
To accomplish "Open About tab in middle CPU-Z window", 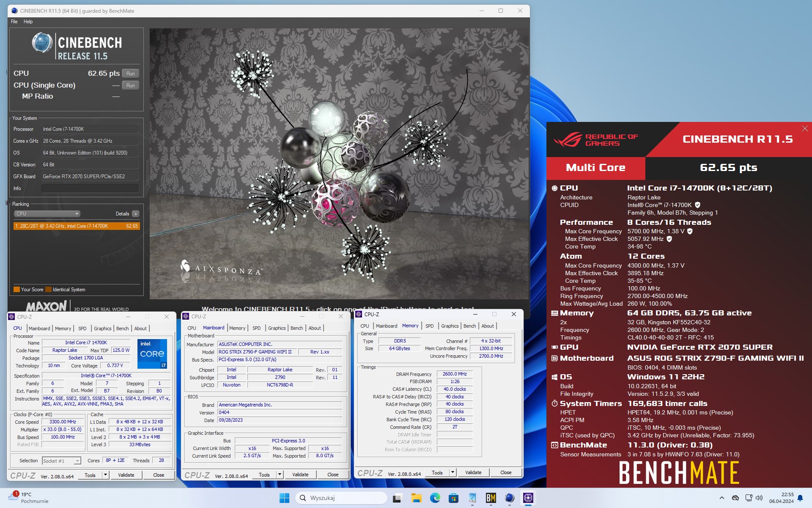I will [x=315, y=328].
